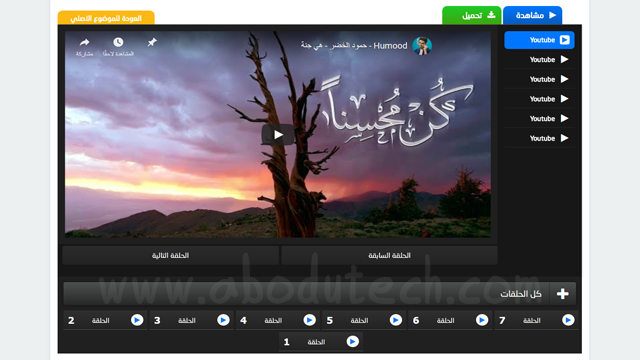Viewport: 640px width, 360px height.
Task: Play the video with center play button
Action: tap(278, 135)
